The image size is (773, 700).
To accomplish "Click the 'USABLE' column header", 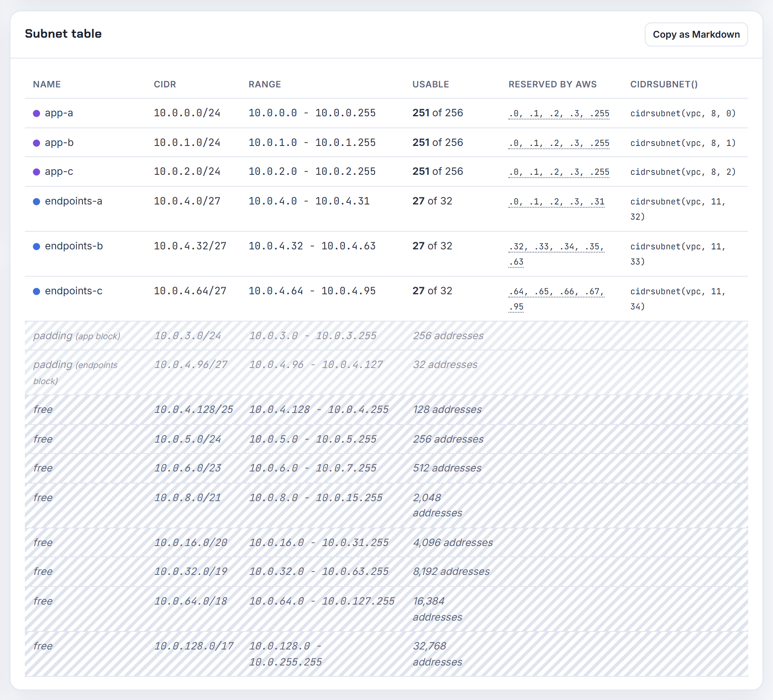I will (x=431, y=85).
